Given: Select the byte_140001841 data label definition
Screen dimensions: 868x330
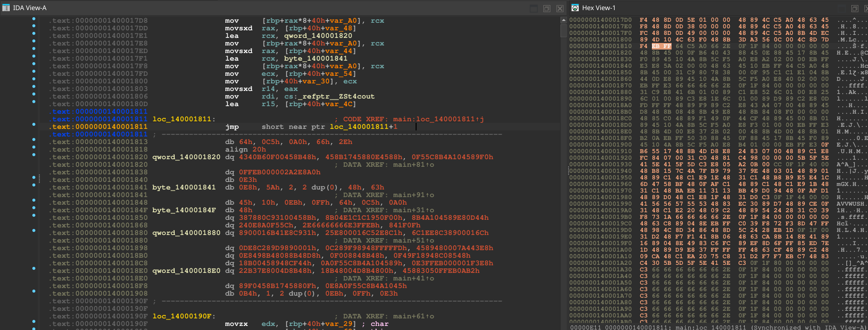Looking at the screenshot, I should [184, 187].
